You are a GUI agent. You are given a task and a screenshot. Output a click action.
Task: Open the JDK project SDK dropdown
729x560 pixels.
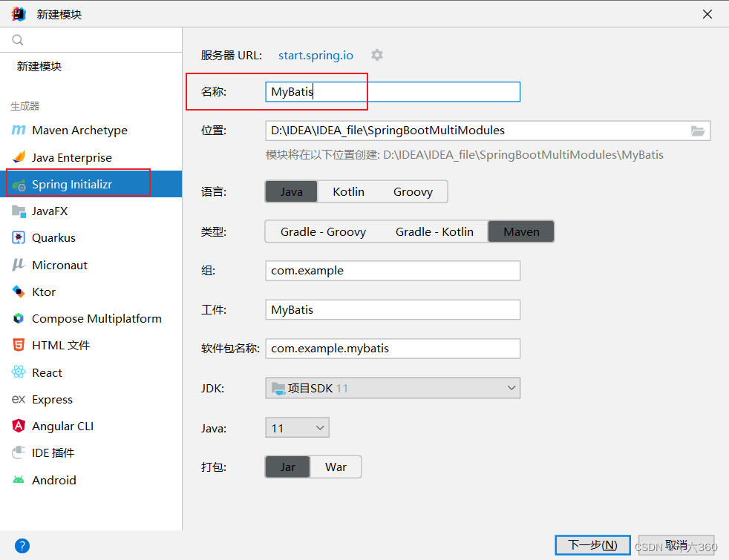(x=393, y=388)
